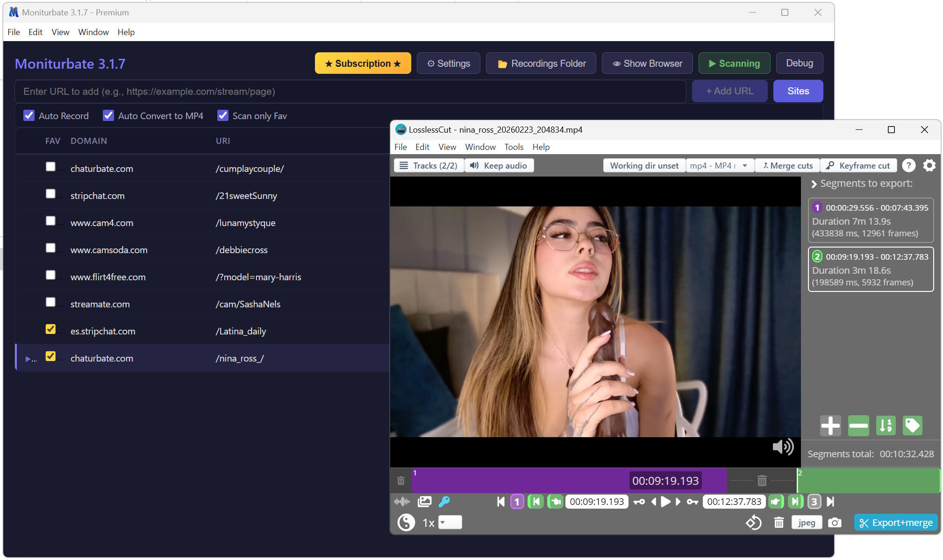
Task: Open the playback speed dropdown next to 1x
Action: coord(449,522)
